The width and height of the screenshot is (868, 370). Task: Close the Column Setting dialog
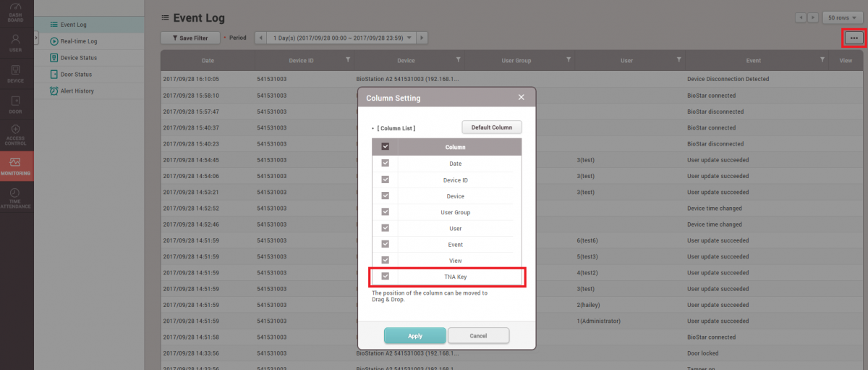click(x=521, y=97)
